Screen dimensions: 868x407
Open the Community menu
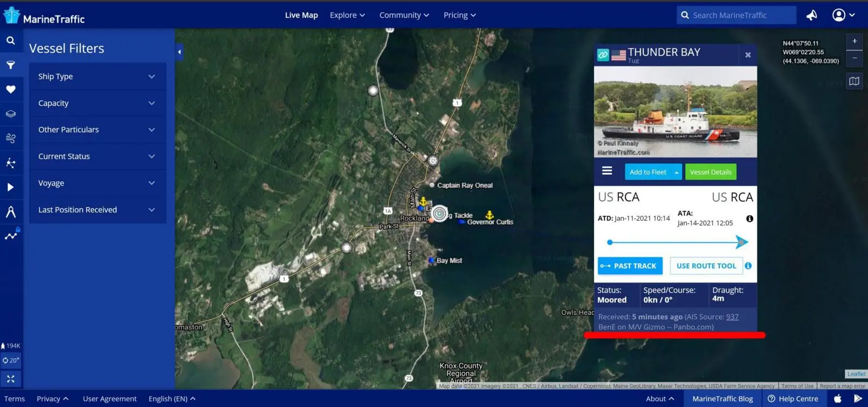pyautogui.click(x=404, y=15)
